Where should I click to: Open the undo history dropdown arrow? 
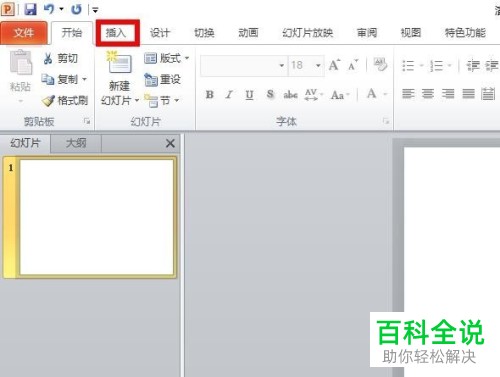[x=61, y=9]
